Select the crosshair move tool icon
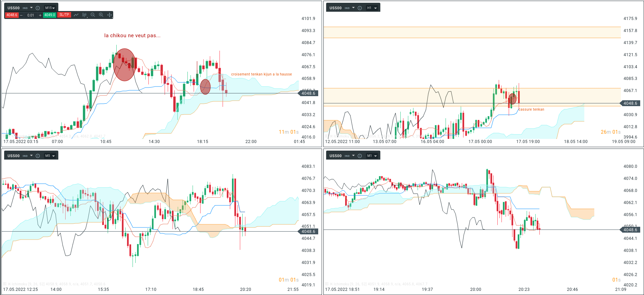 (109, 15)
